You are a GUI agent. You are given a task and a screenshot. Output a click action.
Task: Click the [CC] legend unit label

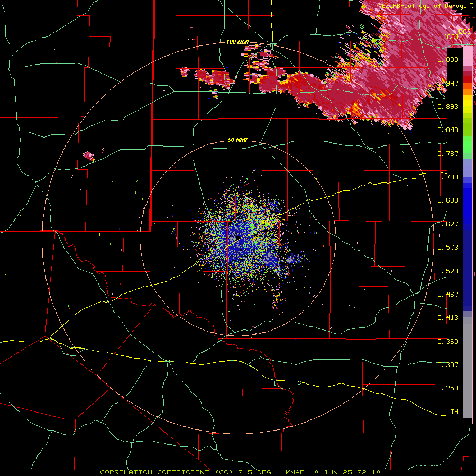(x=452, y=36)
